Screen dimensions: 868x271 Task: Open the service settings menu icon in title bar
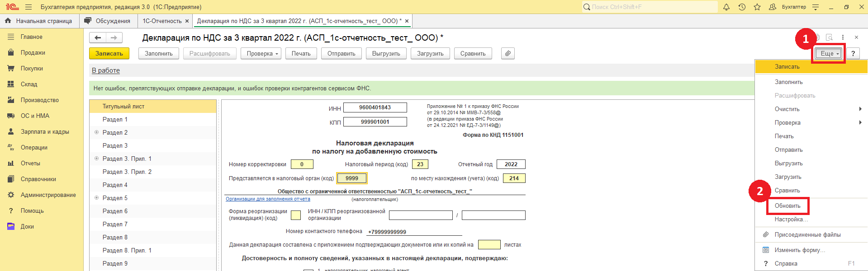(x=816, y=7)
